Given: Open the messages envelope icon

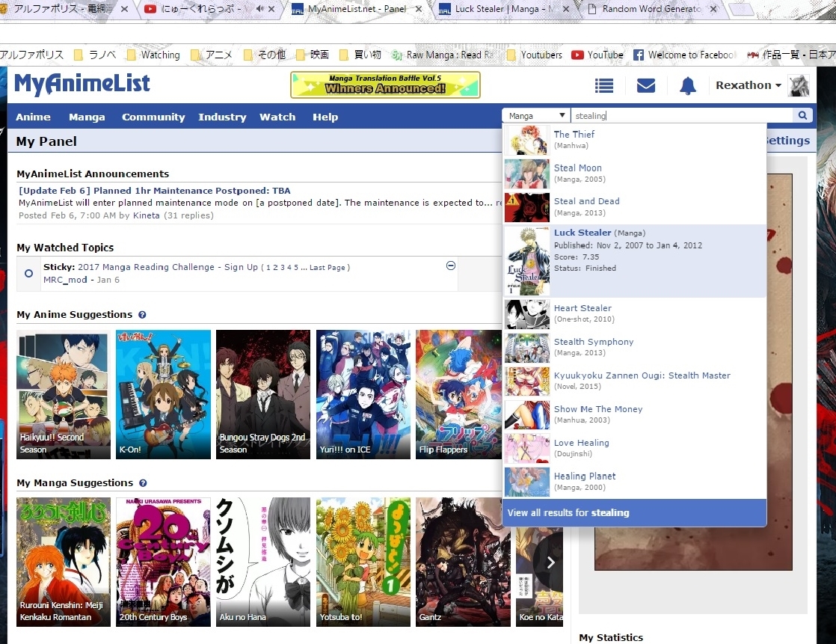Looking at the screenshot, I should pos(645,85).
